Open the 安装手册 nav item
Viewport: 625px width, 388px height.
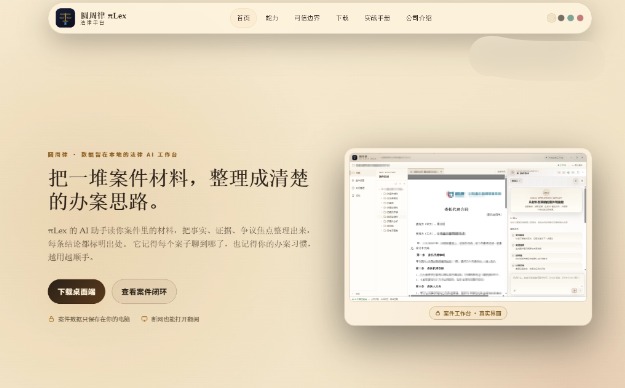pyautogui.click(x=377, y=18)
